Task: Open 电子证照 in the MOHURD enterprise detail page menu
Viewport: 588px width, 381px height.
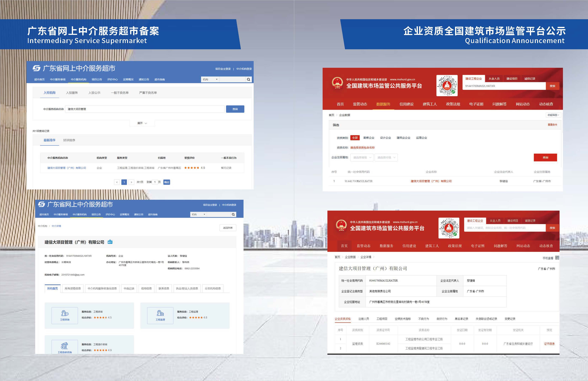Action: tap(478, 246)
